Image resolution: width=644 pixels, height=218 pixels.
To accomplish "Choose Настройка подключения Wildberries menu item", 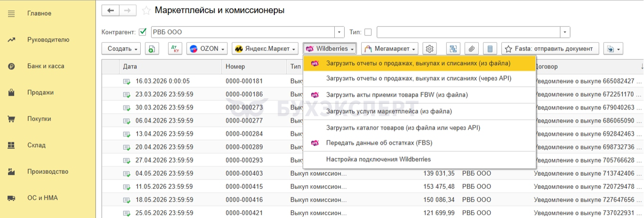I will (378, 159).
